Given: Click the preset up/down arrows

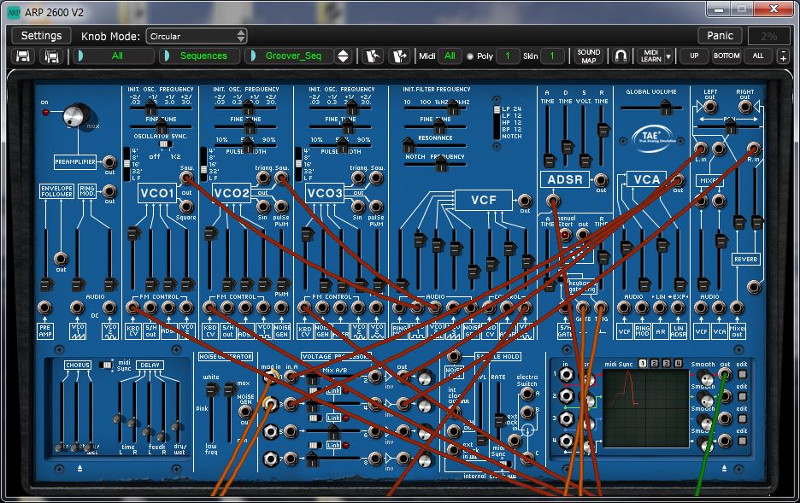Looking at the screenshot, I should (343, 56).
